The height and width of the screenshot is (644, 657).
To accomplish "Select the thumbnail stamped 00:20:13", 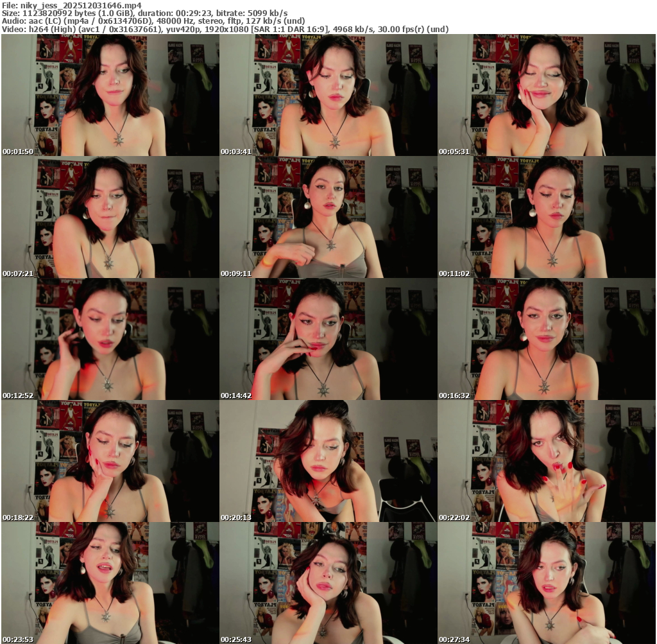I will [328, 461].
